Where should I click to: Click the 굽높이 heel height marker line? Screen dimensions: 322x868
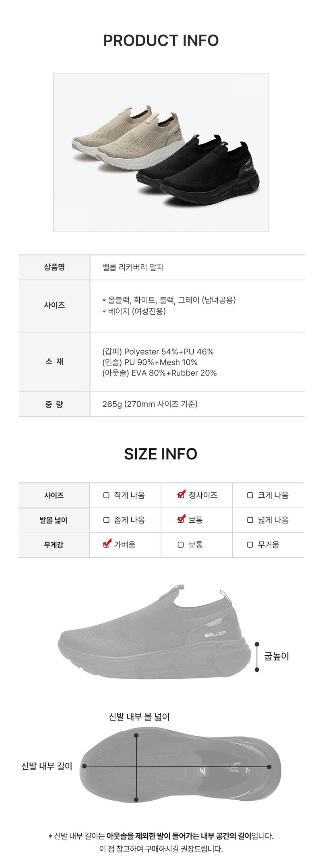click(x=257, y=657)
